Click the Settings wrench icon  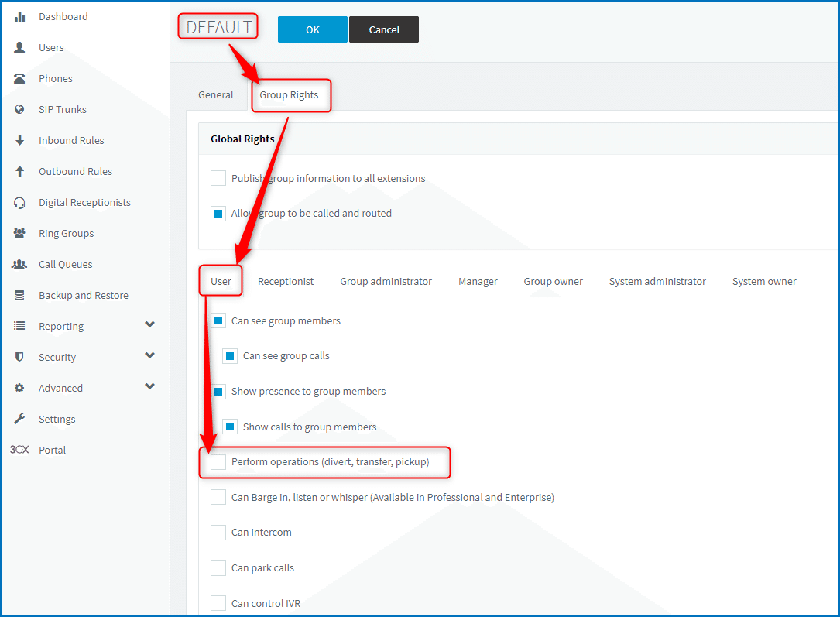[x=20, y=419]
